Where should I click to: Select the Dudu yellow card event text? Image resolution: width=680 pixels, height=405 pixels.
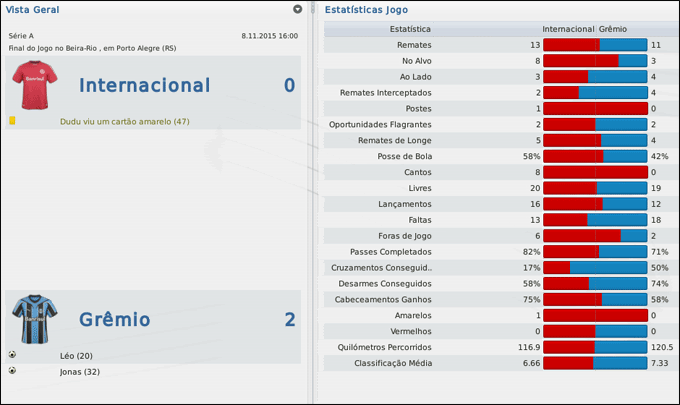click(x=124, y=121)
